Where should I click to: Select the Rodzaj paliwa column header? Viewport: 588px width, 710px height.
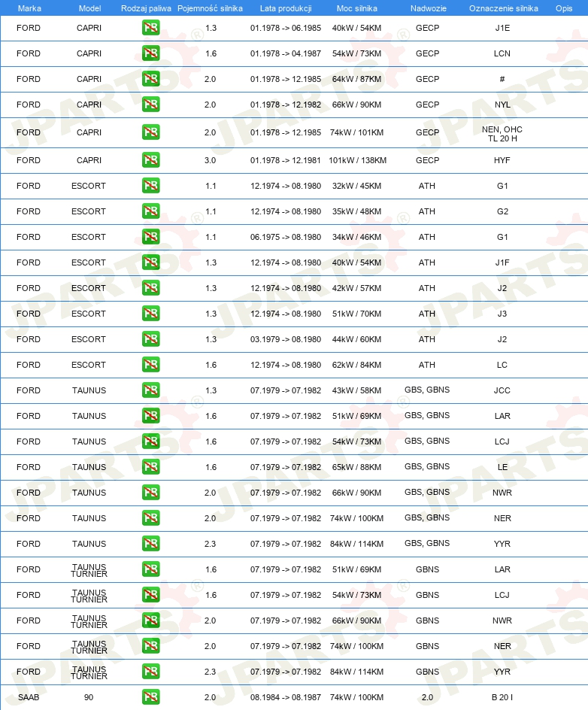[x=146, y=8]
